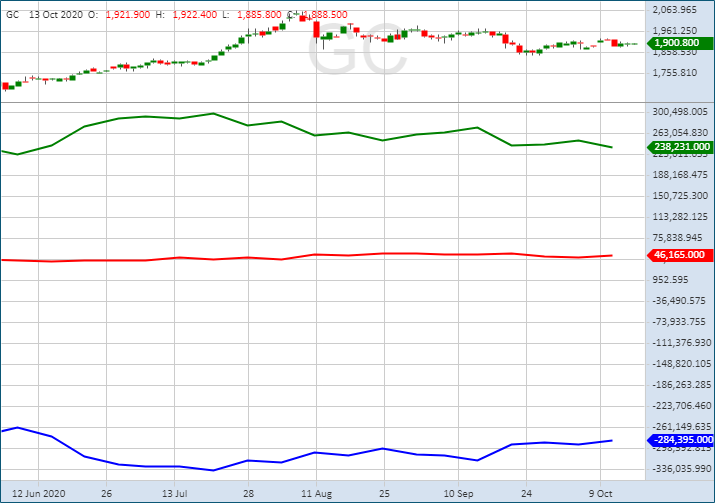Click the -336,035.990 axis label
The image size is (715, 503).
[x=681, y=468]
